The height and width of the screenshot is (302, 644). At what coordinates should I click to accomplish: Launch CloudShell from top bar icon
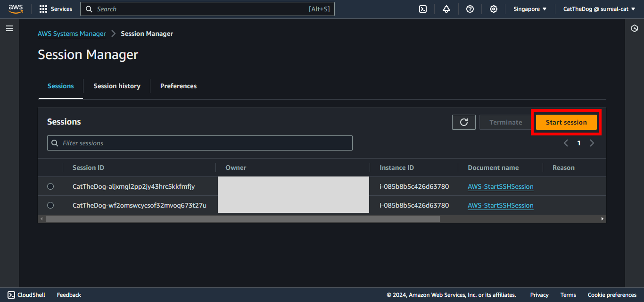[423, 9]
